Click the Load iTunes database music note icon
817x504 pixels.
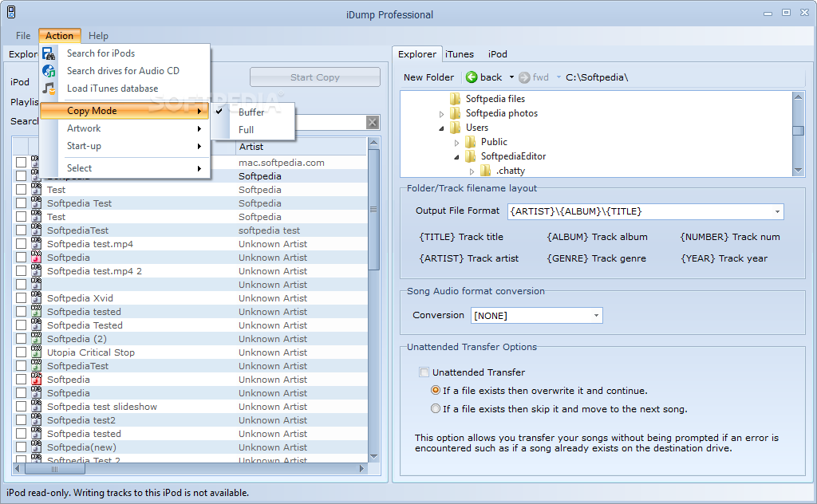pos(49,89)
